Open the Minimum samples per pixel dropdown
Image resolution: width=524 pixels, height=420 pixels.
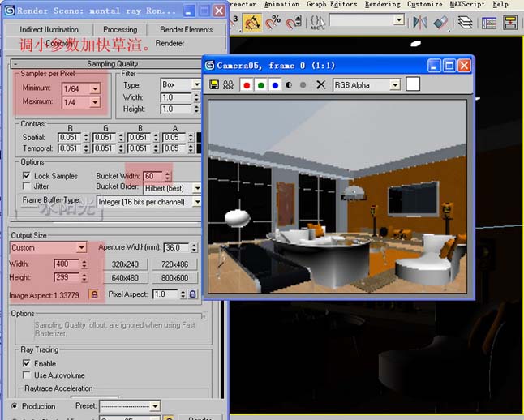95,88
